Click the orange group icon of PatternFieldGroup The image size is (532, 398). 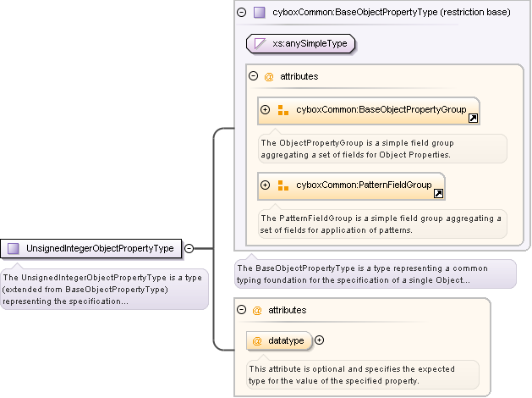click(282, 185)
